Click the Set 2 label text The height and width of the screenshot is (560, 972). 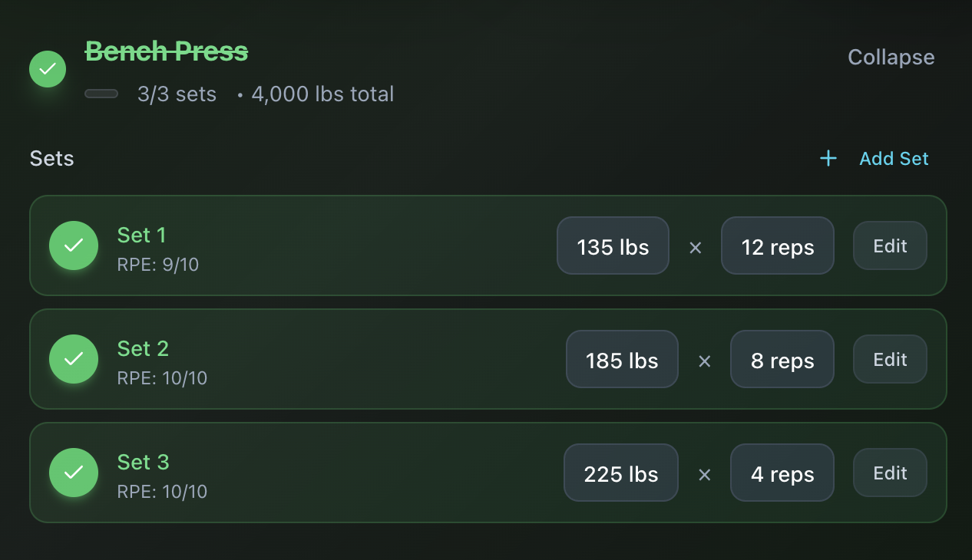pyautogui.click(x=143, y=348)
